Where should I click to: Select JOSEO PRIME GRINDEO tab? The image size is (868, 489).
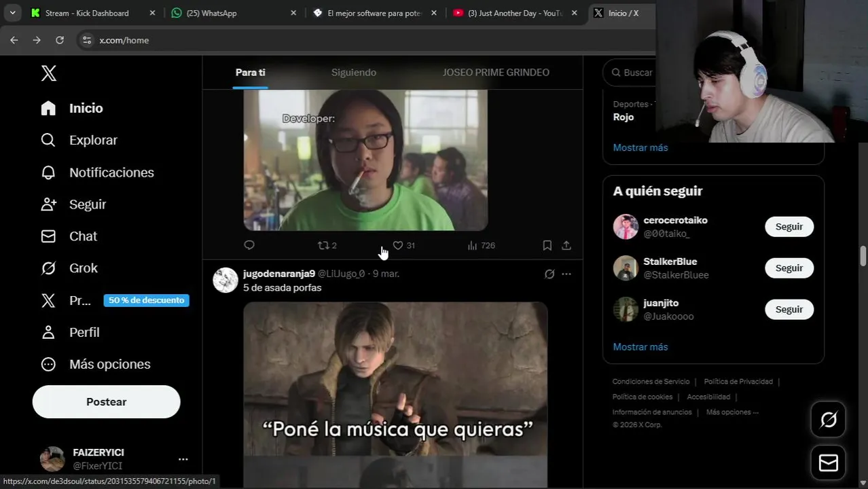(496, 72)
